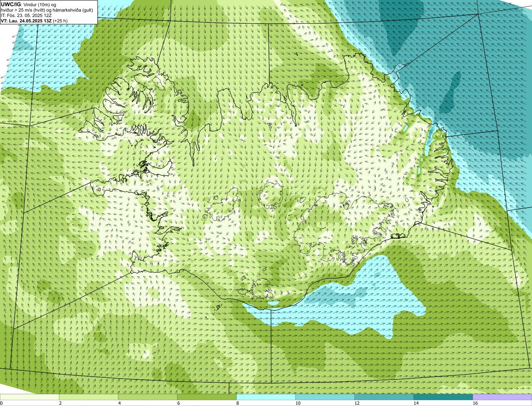Click the 14–16 m/s dark teal legend swatch

pos(443,397)
